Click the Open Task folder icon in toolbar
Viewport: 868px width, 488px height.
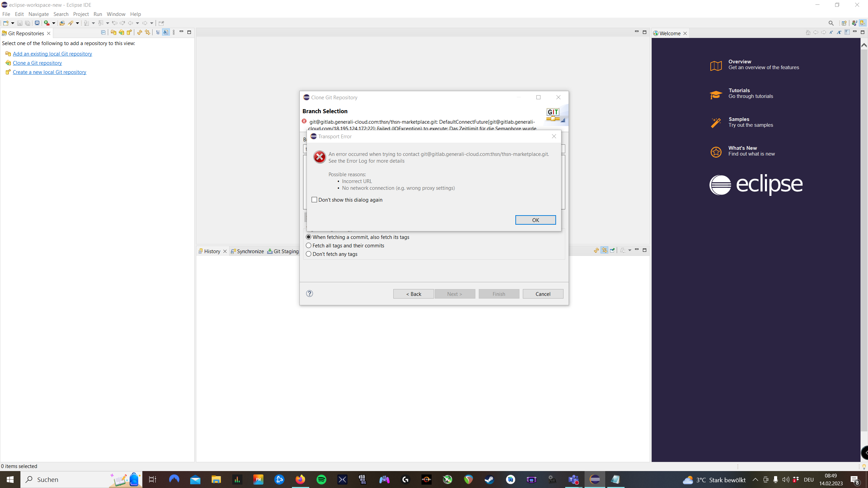pos(62,23)
